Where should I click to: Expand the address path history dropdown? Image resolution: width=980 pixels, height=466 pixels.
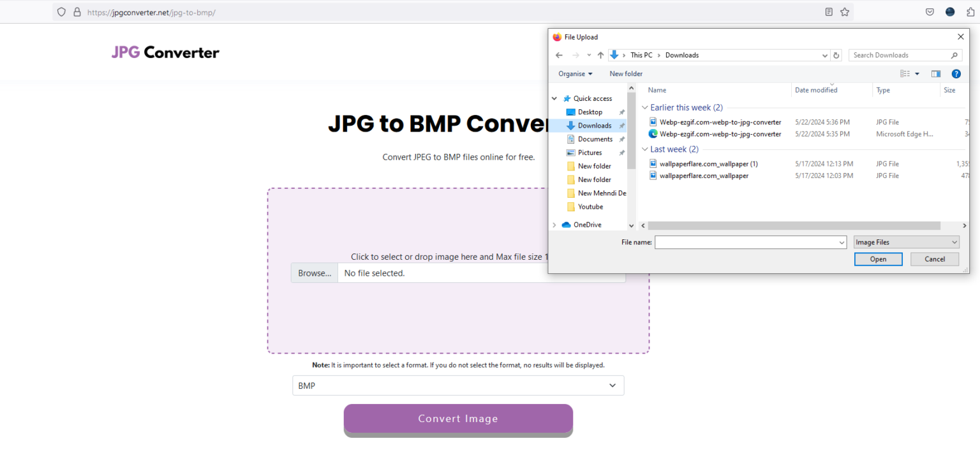[x=825, y=56]
